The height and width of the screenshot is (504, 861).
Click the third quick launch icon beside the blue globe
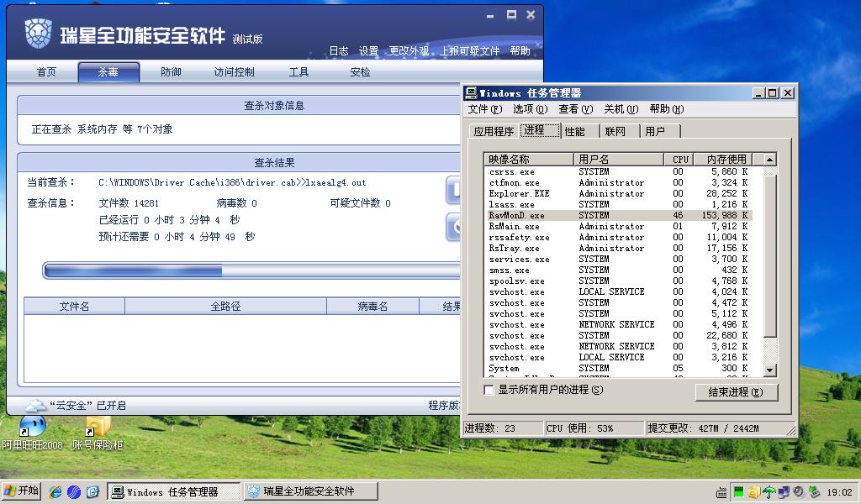click(x=92, y=491)
